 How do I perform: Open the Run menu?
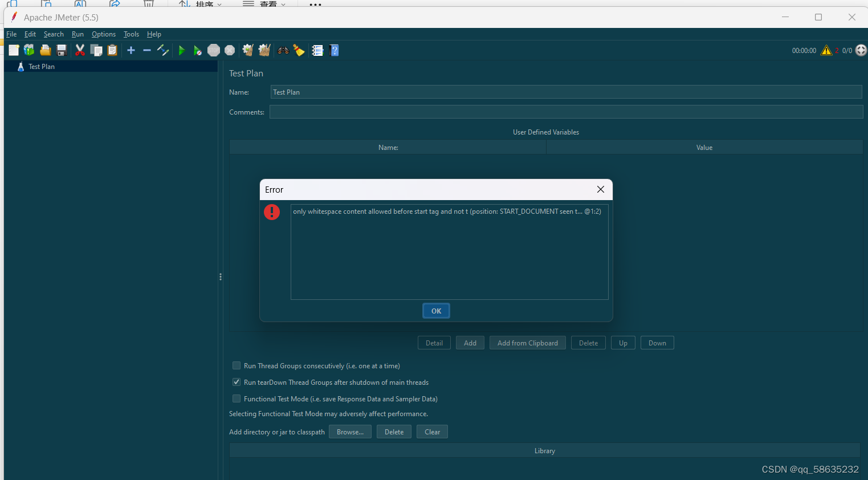tap(78, 34)
